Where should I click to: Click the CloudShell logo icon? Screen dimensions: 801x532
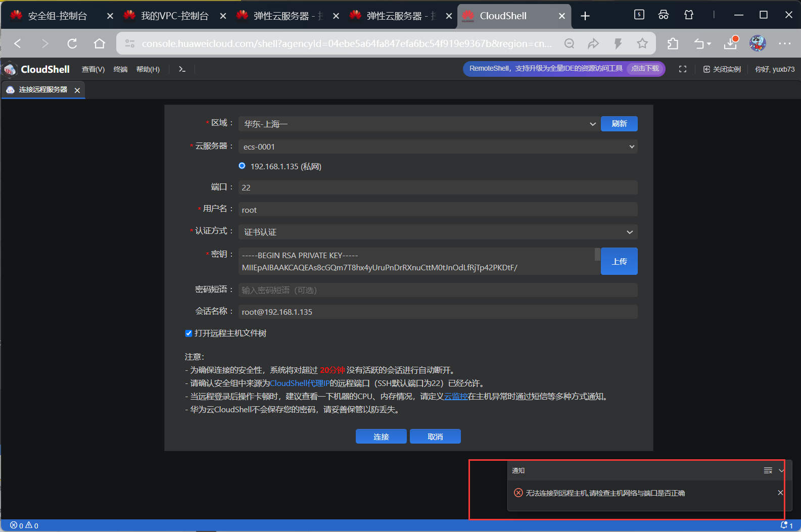10,69
